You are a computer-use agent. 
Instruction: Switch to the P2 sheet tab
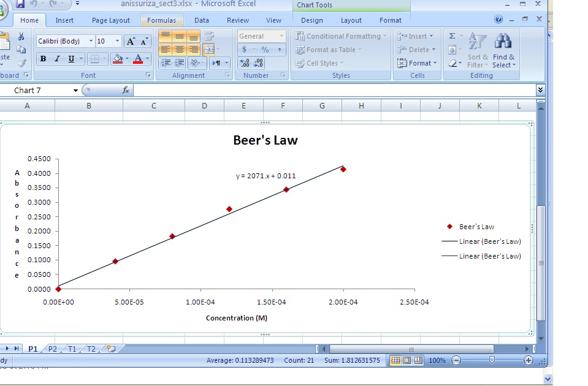tap(52, 348)
